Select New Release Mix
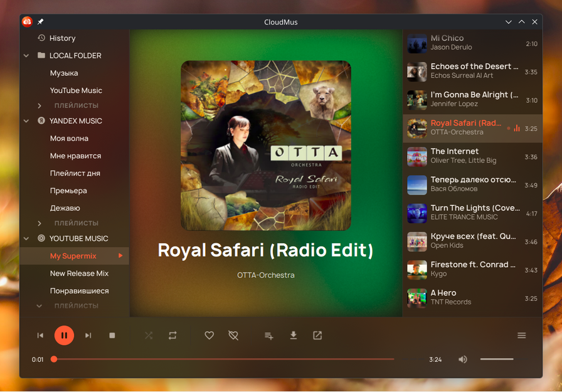The height and width of the screenshot is (392, 562). [79, 273]
